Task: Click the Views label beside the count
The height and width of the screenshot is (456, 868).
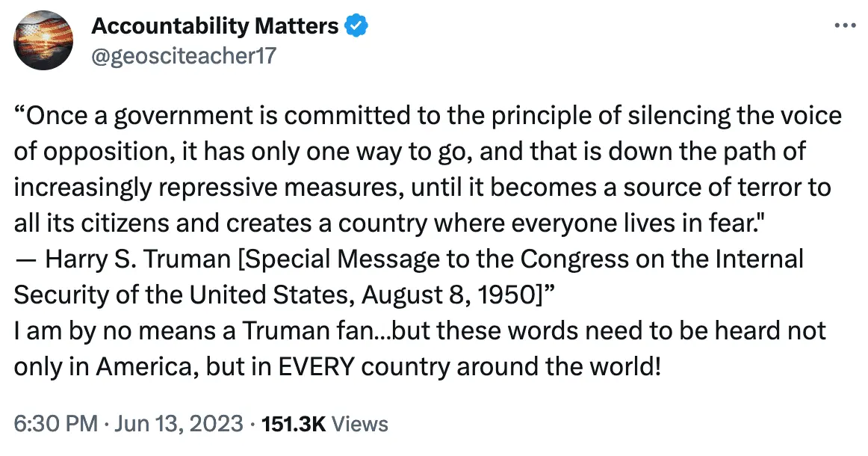Action: coord(359,424)
